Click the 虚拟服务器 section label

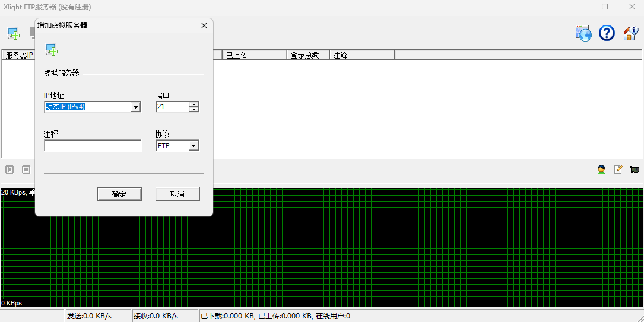tap(62, 74)
